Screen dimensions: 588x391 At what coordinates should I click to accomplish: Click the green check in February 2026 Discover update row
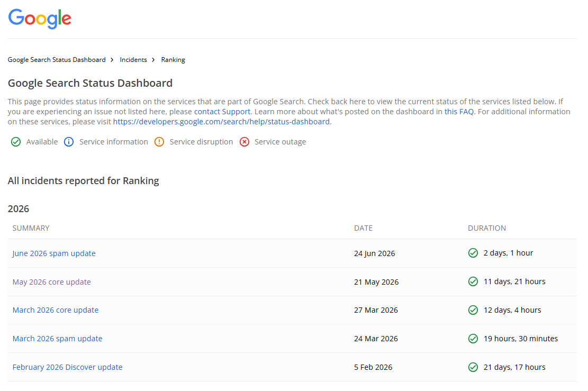click(473, 367)
